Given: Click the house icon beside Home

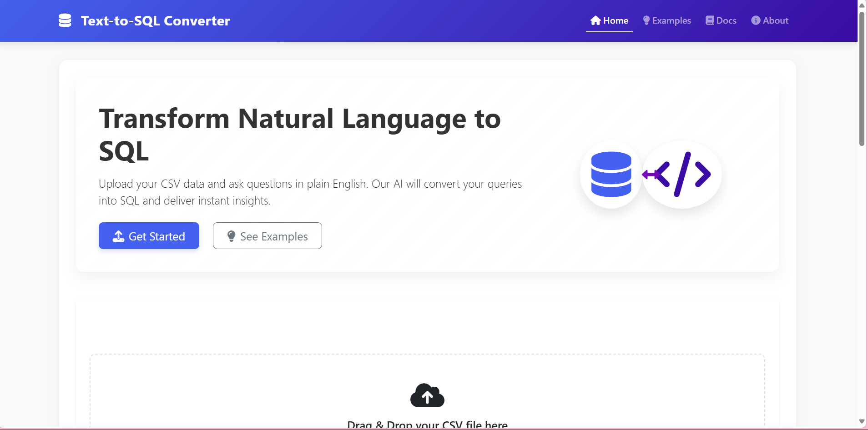Looking at the screenshot, I should 595,20.
